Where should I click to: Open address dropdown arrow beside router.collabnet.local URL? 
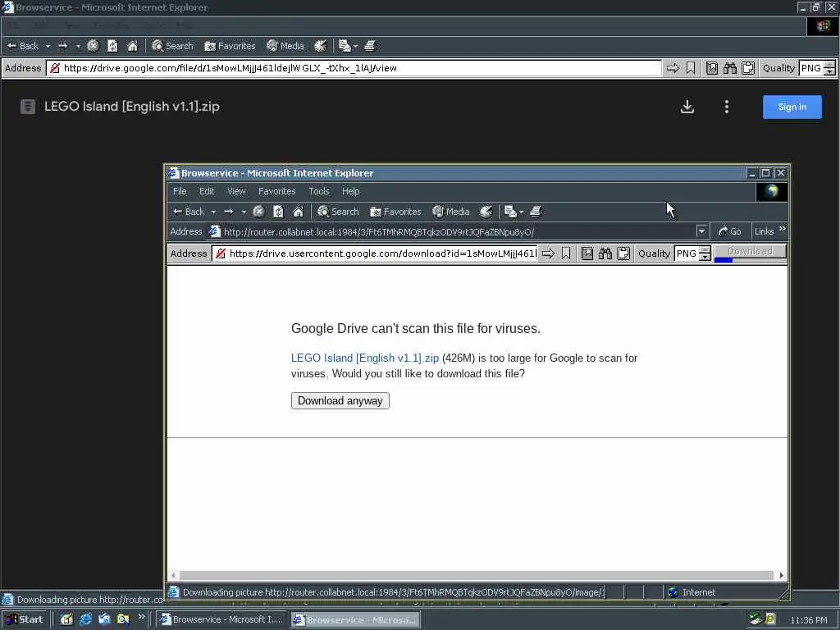pos(701,231)
